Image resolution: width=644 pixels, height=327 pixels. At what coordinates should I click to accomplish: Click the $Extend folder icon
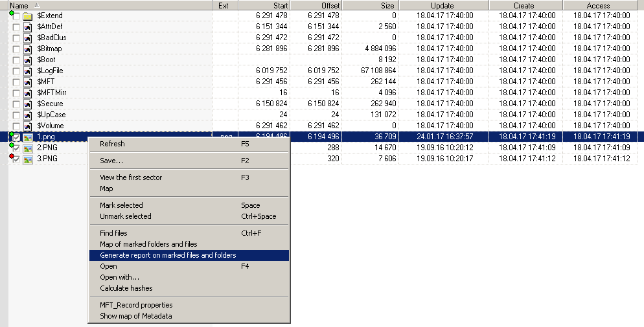(27, 16)
